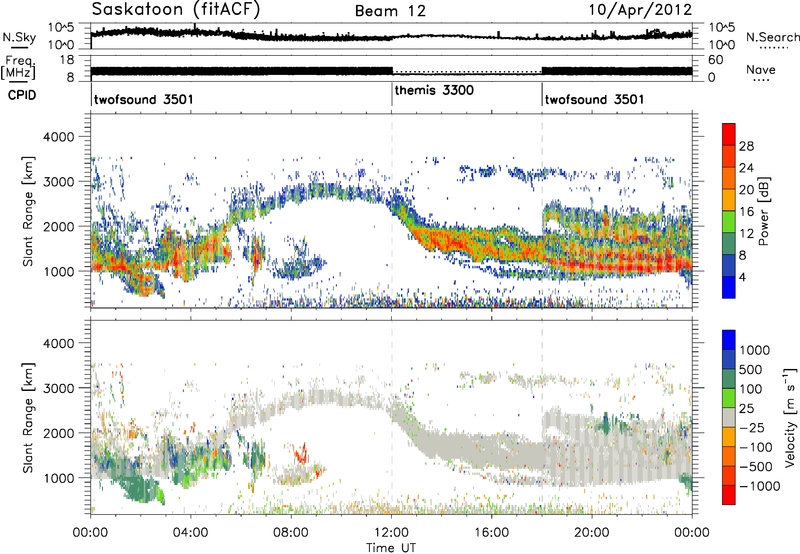Click the 4000 tick on velocity panel
The image size is (800, 554).
pyautogui.click(x=60, y=343)
